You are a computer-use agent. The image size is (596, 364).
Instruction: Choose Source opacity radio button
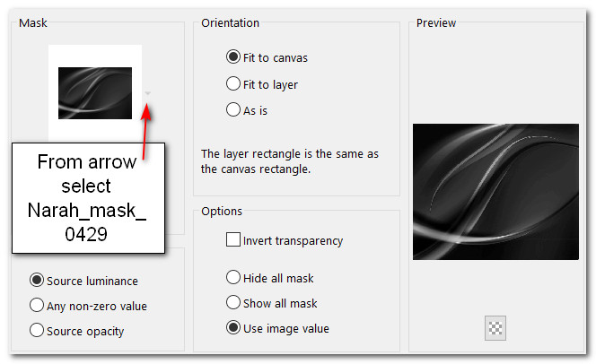pos(37,331)
